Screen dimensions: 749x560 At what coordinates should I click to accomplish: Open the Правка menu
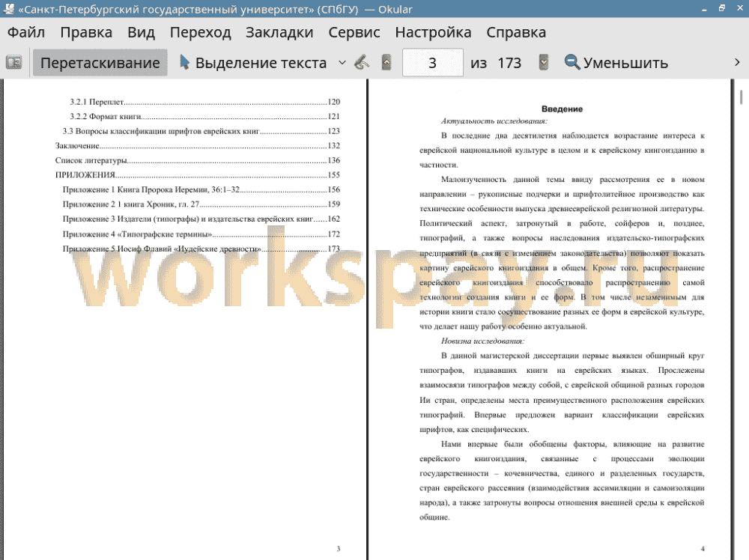(86, 32)
